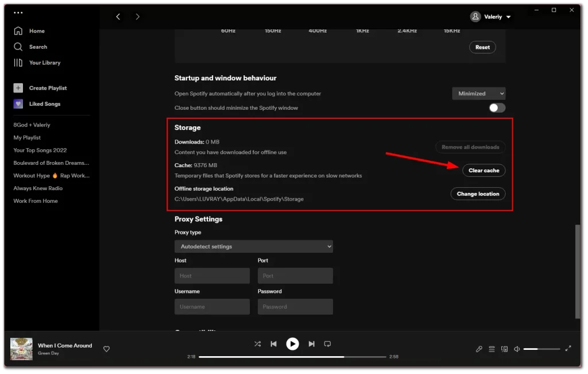The width and height of the screenshot is (588, 374).
Task: Click the proxy Password field
Action: [295, 307]
